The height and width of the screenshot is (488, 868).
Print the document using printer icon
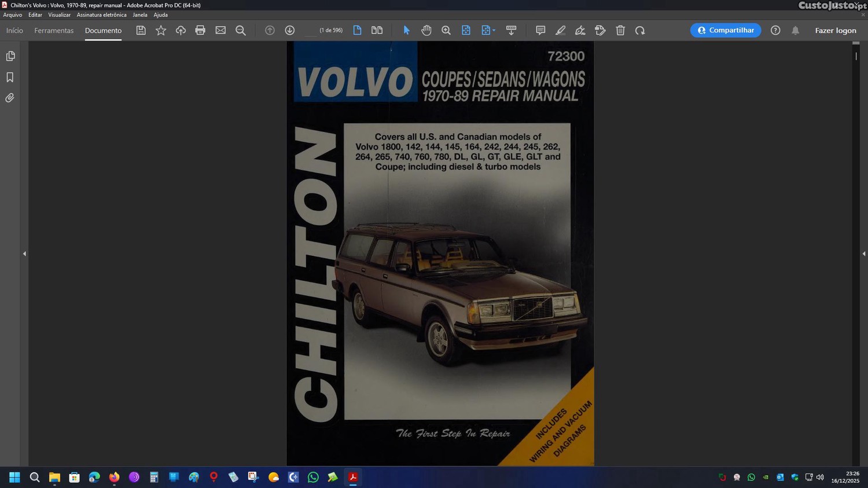tap(200, 30)
